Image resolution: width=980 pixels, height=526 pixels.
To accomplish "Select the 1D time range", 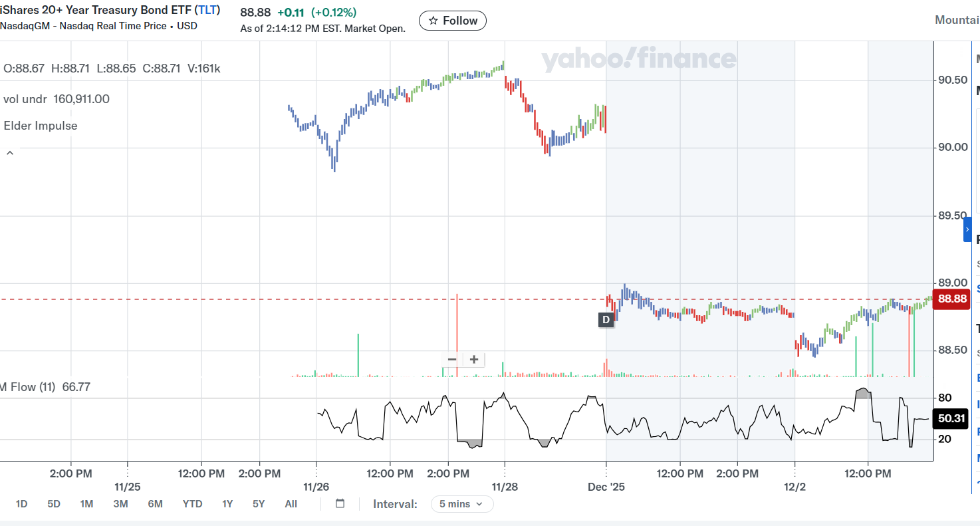I will (x=21, y=504).
